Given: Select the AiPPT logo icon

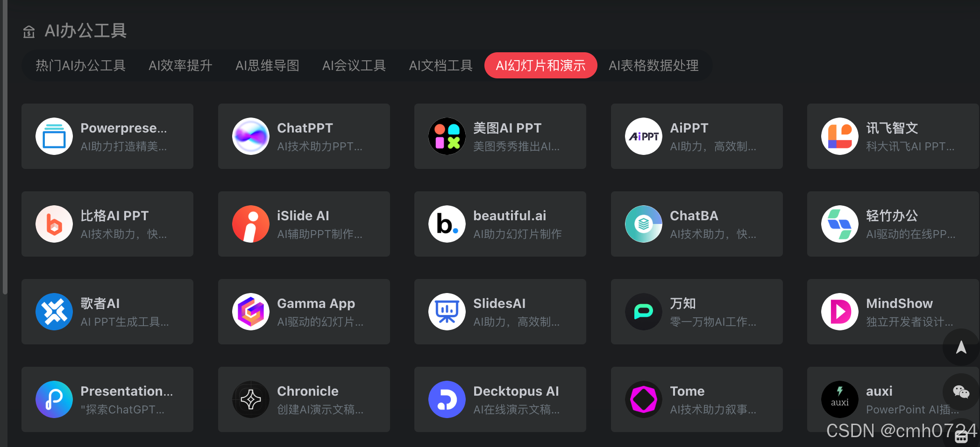Looking at the screenshot, I should pos(644,136).
